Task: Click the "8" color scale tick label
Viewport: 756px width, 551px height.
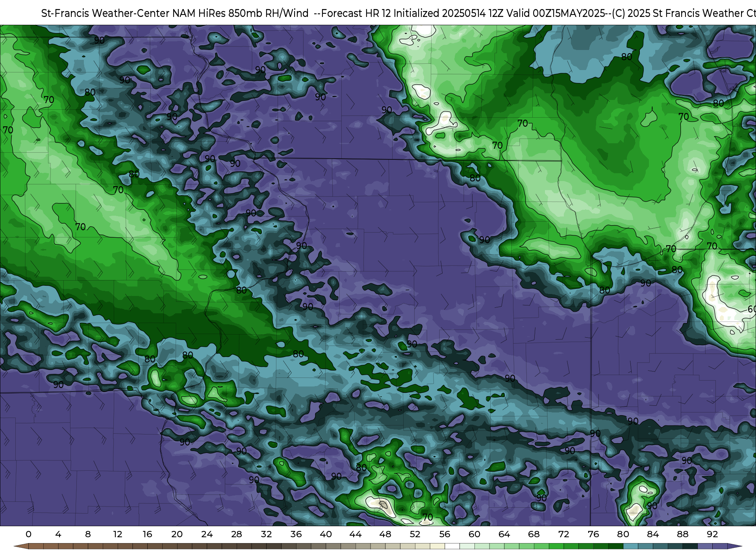Action: click(x=88, y=534)
